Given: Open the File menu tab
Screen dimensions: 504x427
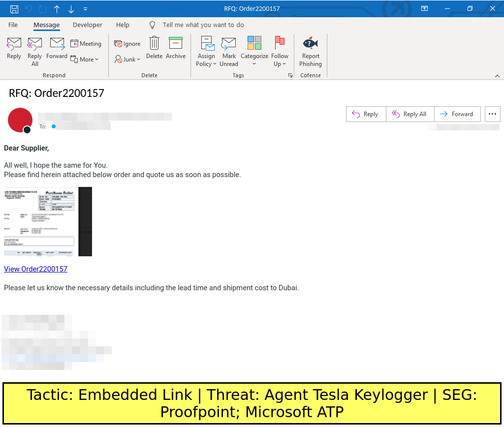Looking at the screenshot, I should pyautogui.click(x=13, y=25).
